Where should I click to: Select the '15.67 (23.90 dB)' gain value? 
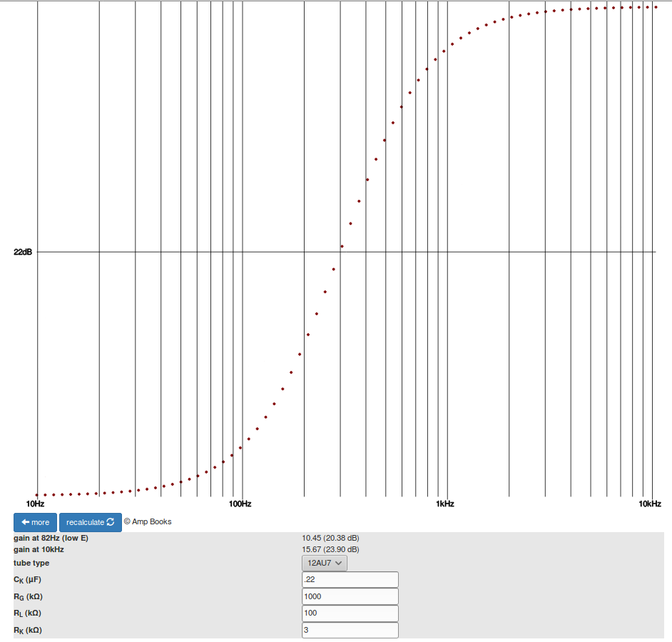pyautogui.click(x=330, y=549)
